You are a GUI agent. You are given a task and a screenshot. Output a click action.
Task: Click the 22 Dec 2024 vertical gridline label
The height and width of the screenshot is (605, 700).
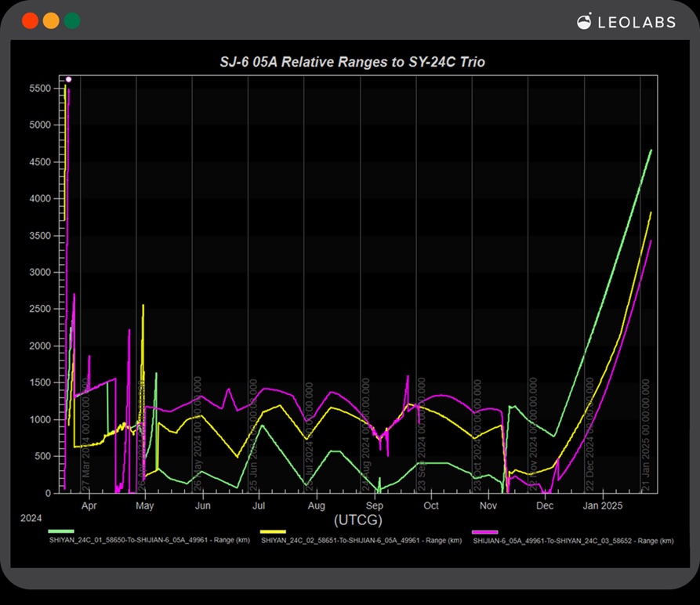(x=589, y=435)
